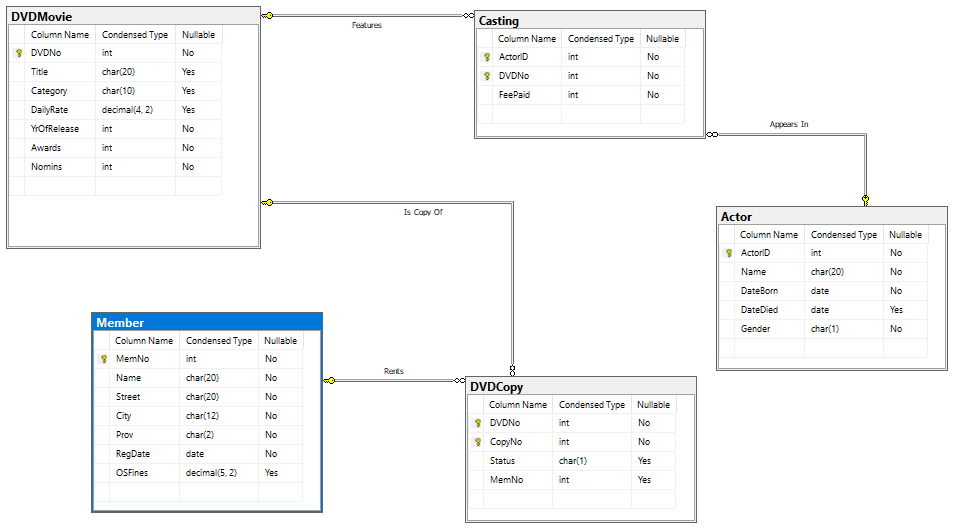The width and height of the screenshot is (961, 528).
Task: Click the infinity endpoint of Appears In at Casting
Action: click(712, 134)
